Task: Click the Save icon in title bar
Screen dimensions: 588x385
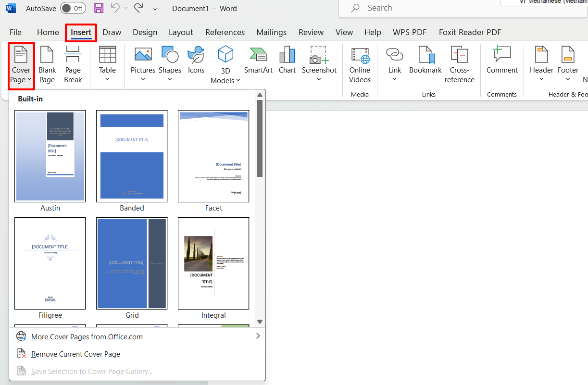Action: 99,8
